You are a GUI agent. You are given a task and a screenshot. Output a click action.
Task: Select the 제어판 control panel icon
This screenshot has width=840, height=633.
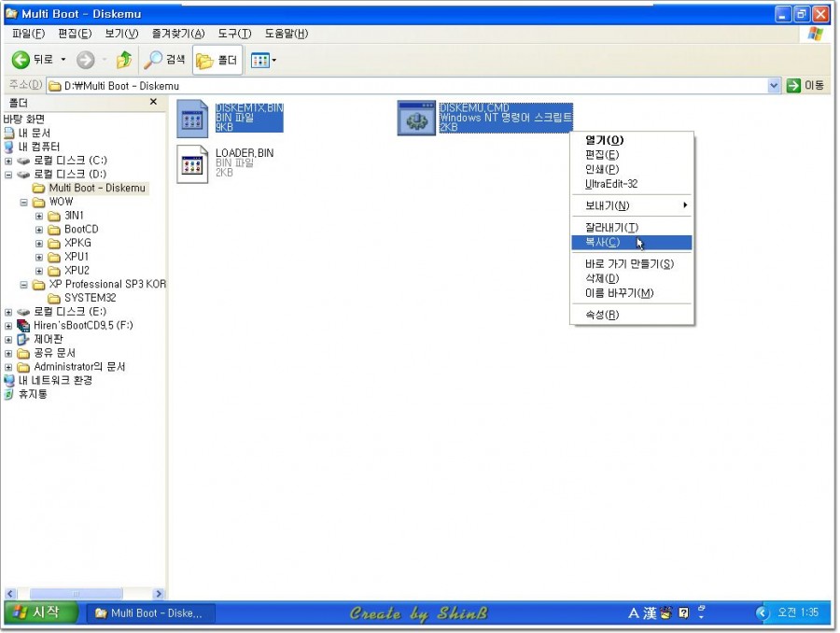coord(23,339)
